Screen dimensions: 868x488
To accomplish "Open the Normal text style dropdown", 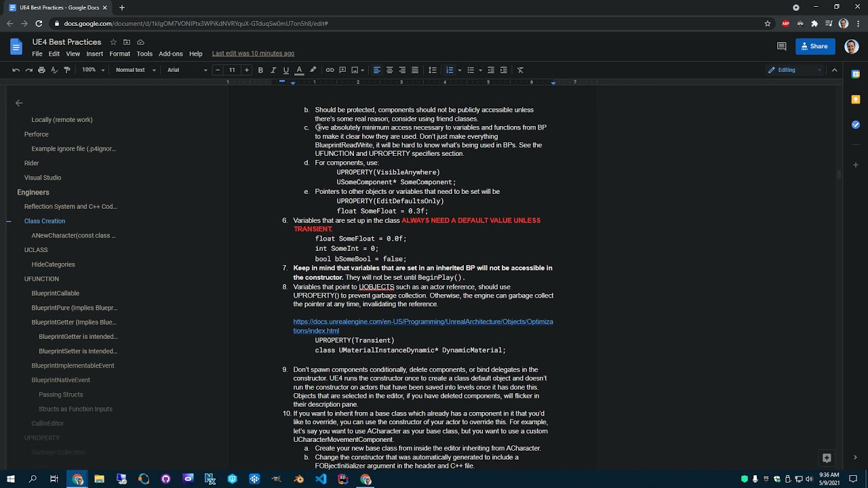I will click(x=136, y=70).
